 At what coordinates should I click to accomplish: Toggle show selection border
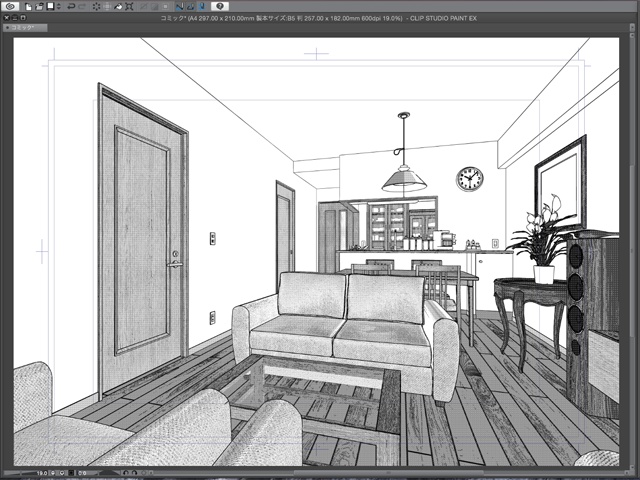[165, 7]
